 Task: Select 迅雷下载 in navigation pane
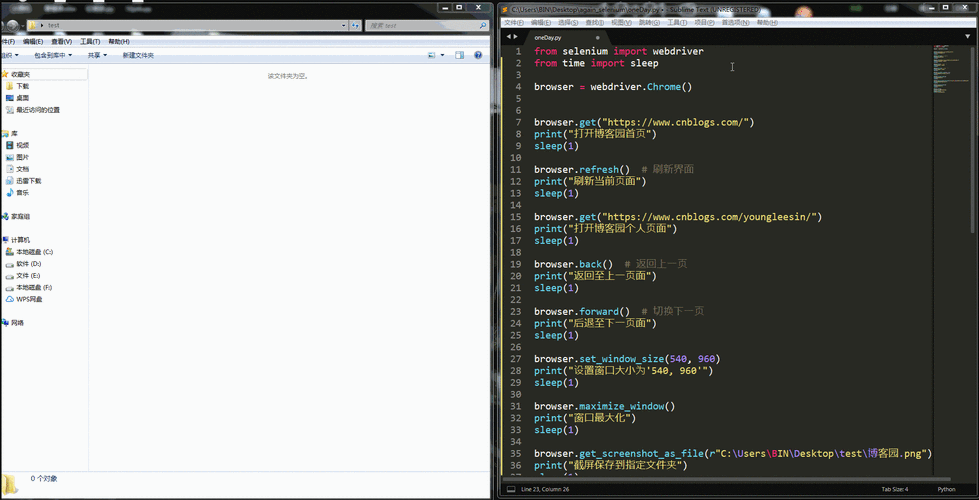pos(29,181)
